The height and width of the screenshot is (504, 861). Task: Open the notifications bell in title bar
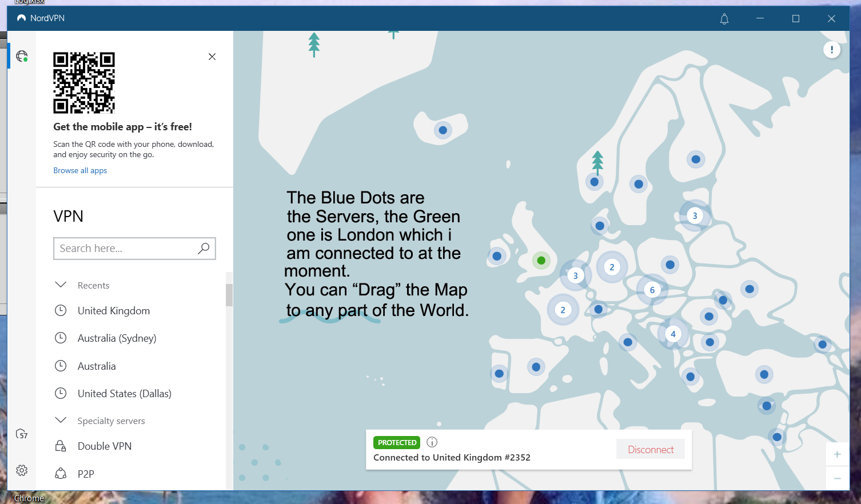(x=724, y=19)
